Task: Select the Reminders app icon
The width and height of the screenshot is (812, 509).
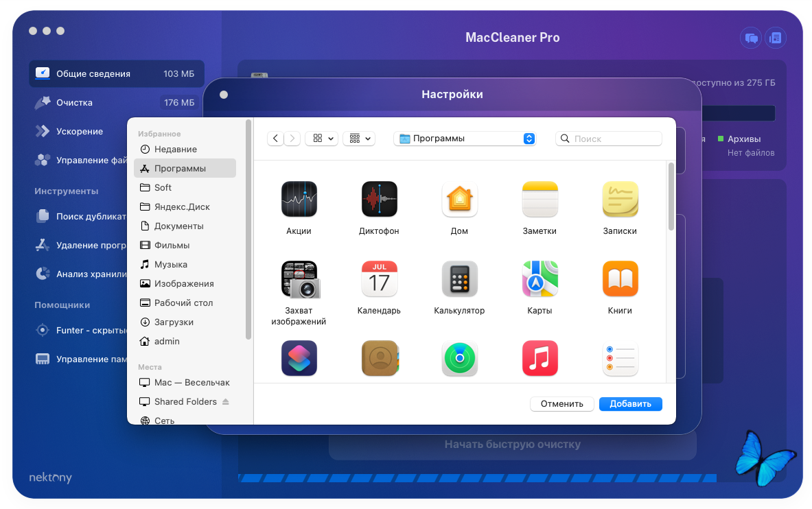Action: click(620, 358)
